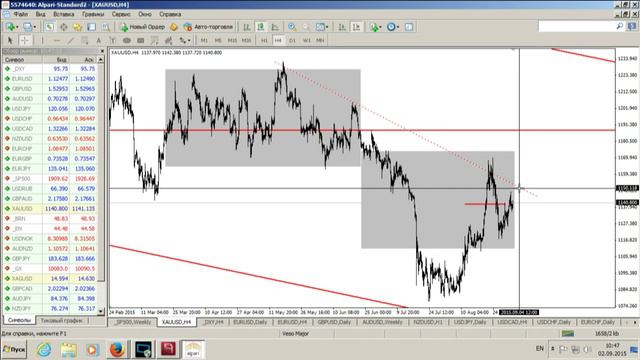Select the arrow Cursor tool
This screenshot has height=360, width=640.
click(10, 40)
